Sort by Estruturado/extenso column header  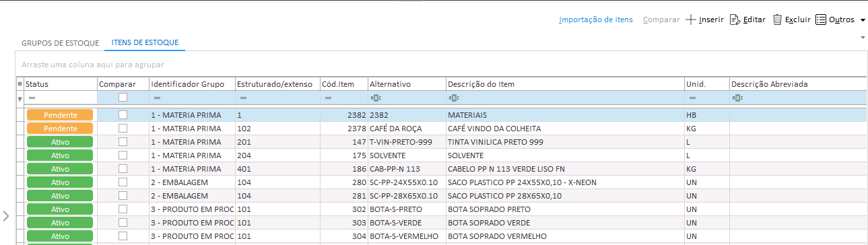(x=277, y=84)
